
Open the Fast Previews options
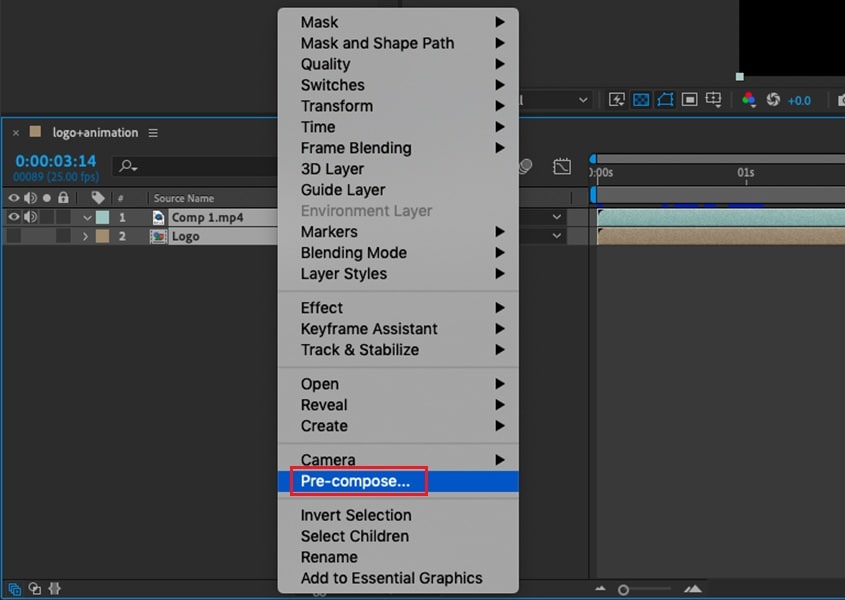point(617,100)
